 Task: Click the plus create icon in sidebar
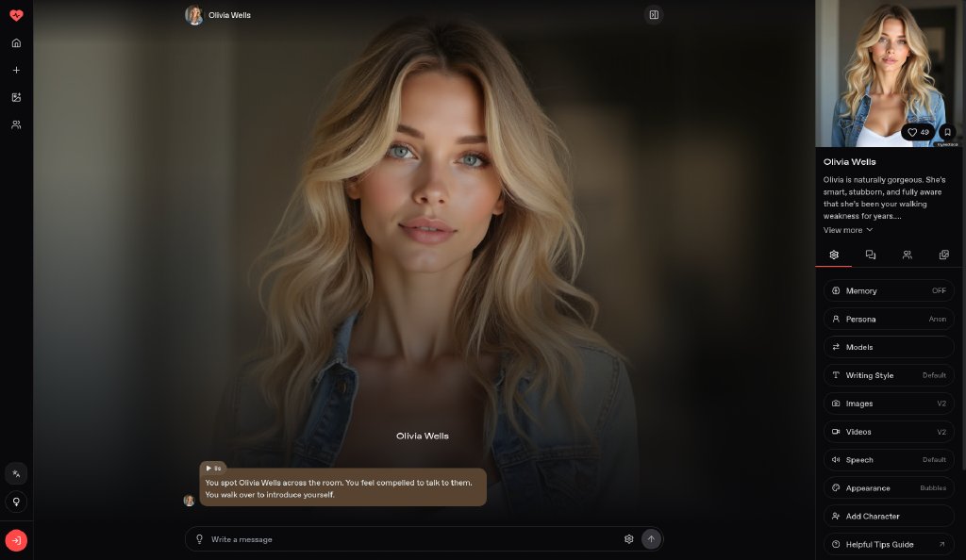[17, 70]
